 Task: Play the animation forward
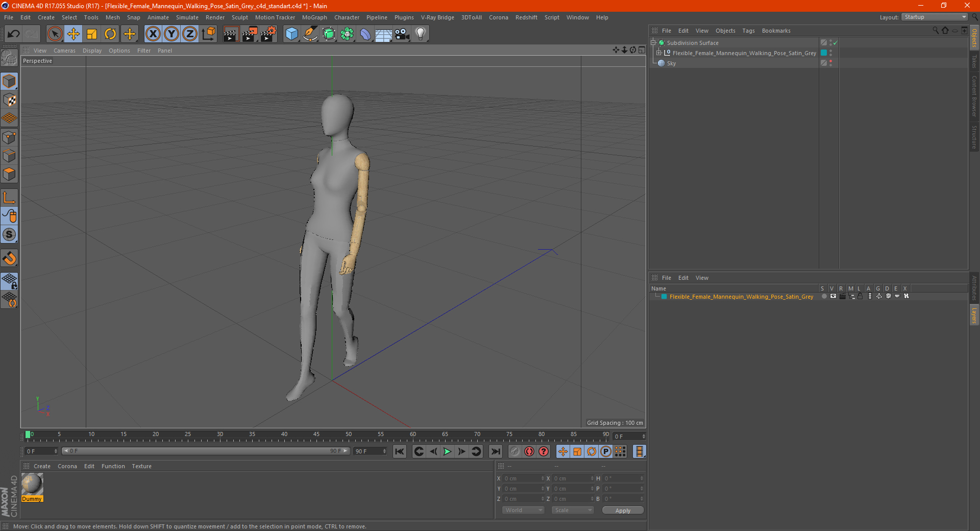pyautogui.click(x=447, y=451)
